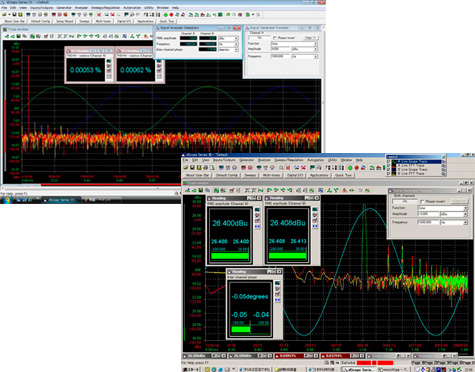Toggle A Live FFT Trace checkbox in Legend

[x=389, y=166]
